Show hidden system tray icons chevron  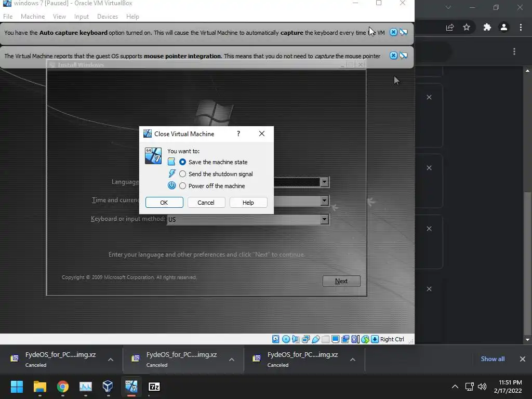coord(455,387)
